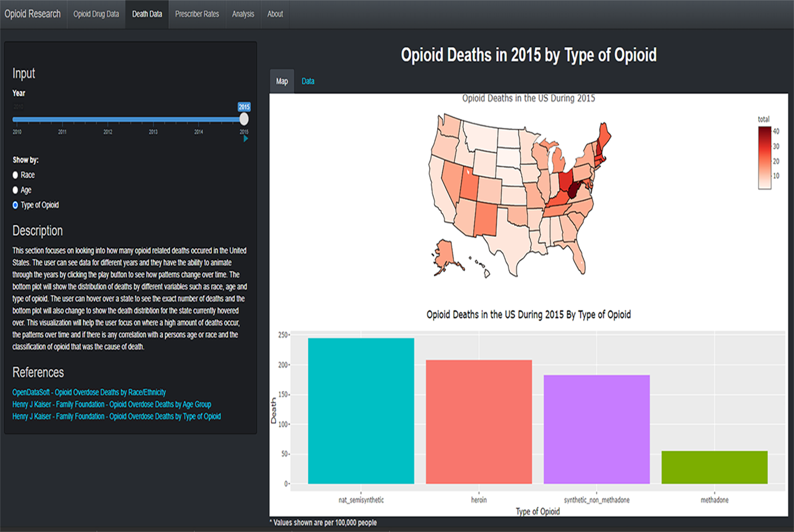
Task: Select Type of Opioid under Show by
Action: [x=15, y=205]
